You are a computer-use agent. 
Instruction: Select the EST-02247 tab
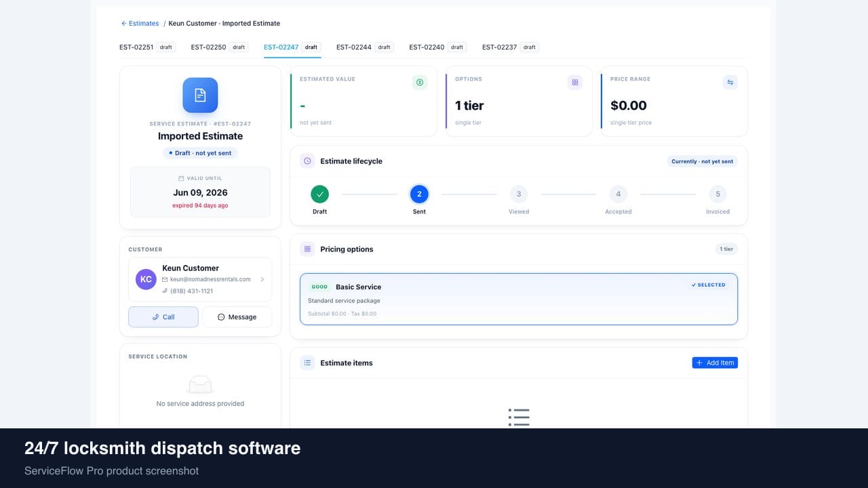point(292,47)
